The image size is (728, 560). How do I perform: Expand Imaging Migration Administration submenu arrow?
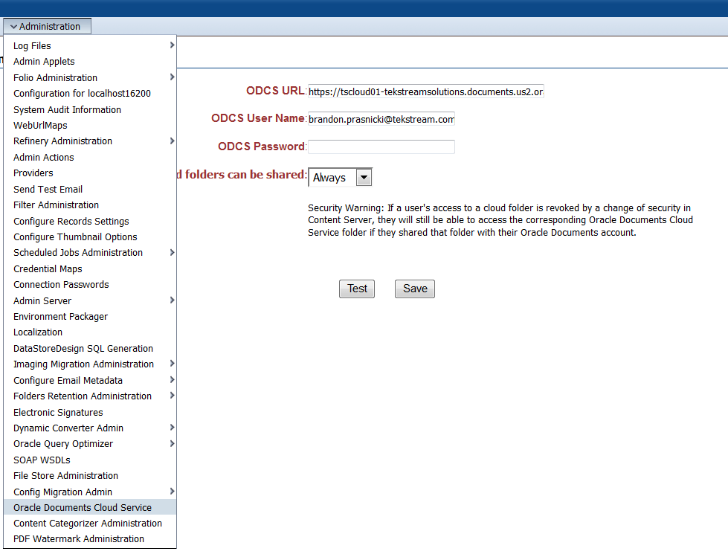(x=172, y=364)
